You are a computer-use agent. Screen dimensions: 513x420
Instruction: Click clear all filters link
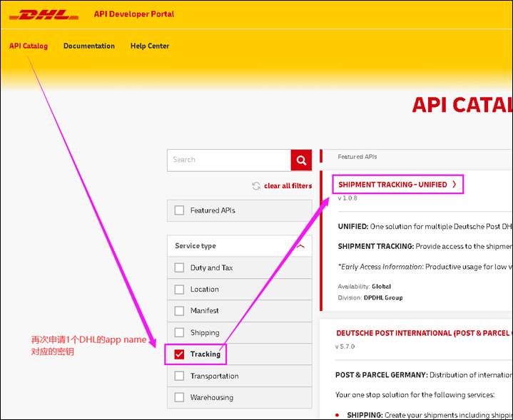(288, 186)
